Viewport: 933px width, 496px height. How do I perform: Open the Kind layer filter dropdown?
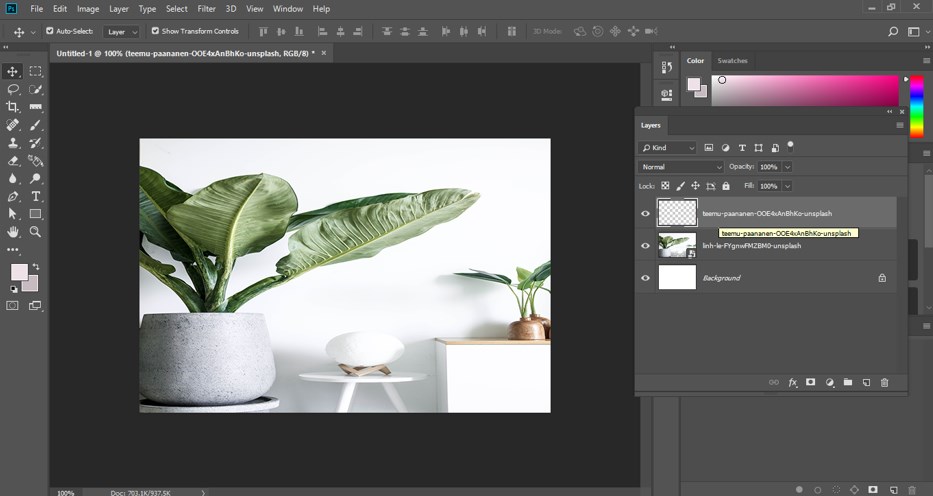pyautogui.click(x=669, y=148)
